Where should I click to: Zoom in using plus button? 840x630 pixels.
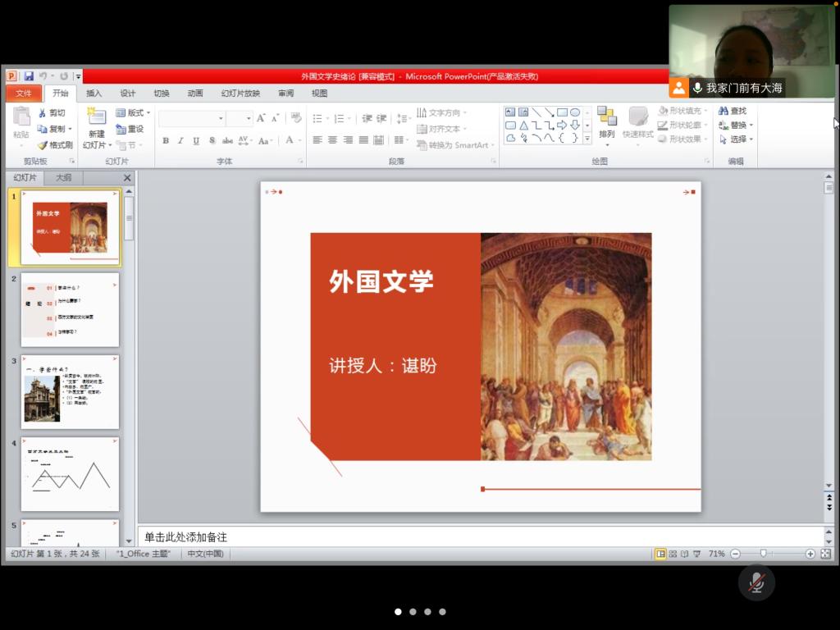click(x=810, y=554)
